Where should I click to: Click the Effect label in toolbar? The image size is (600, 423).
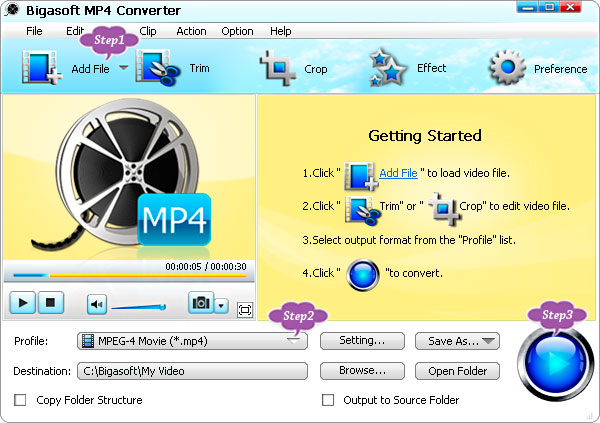tap(432, 68)
